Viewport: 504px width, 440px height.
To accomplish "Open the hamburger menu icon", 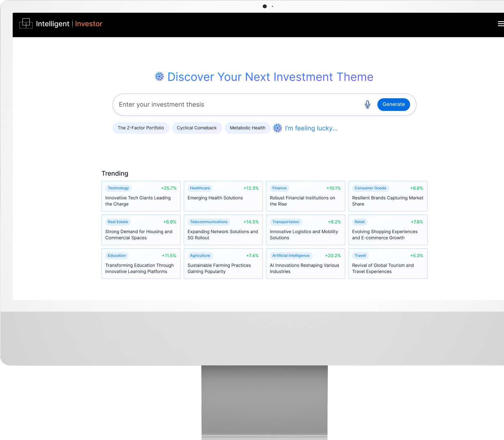I will click(500, 24).
